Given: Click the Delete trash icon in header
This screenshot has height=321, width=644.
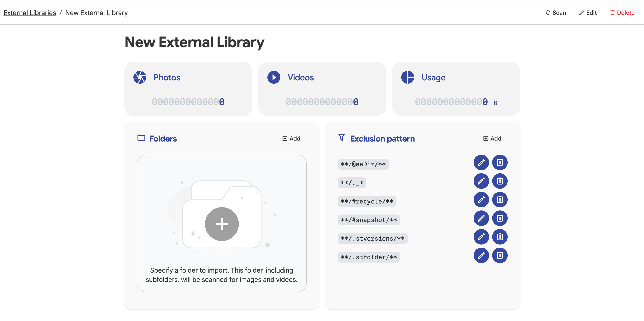Looking at the screenshot, I should (612, 13).
